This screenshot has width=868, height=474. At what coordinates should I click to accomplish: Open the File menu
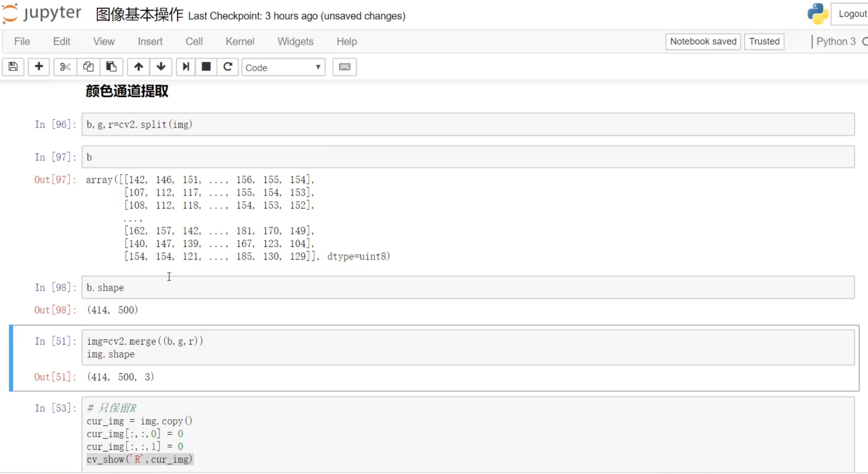pos(22,41)
